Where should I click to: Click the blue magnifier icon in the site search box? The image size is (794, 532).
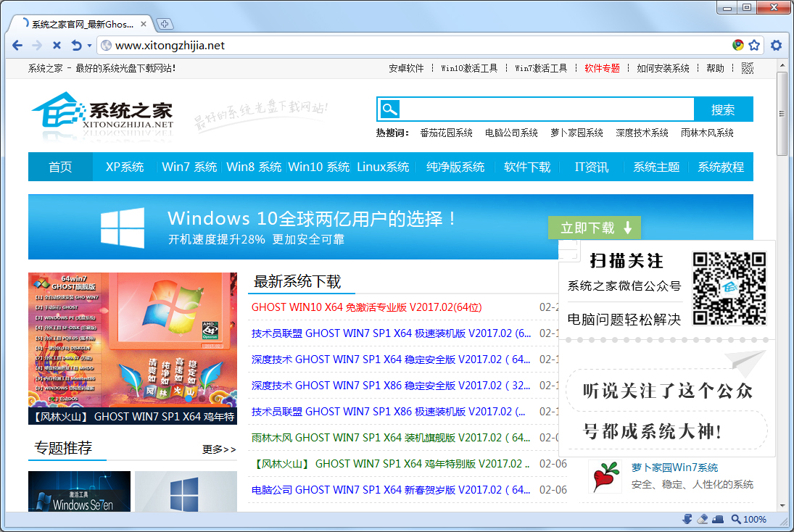point(389,109)
